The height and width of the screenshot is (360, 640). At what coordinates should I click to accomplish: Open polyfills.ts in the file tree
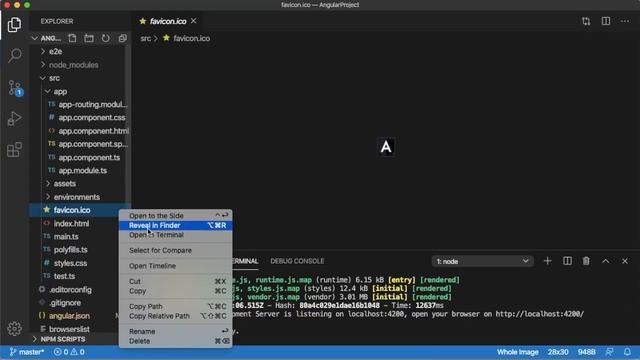[x=70, y=250]
